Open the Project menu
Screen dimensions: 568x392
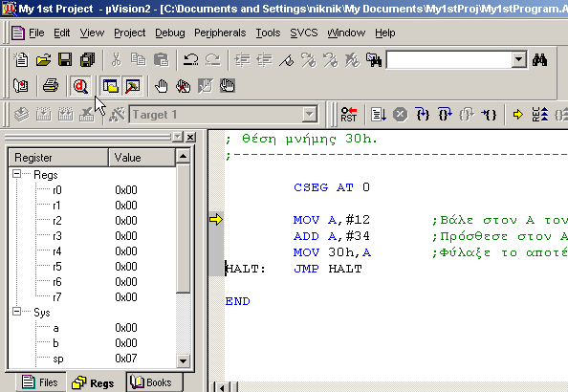(x=130, y=33)
